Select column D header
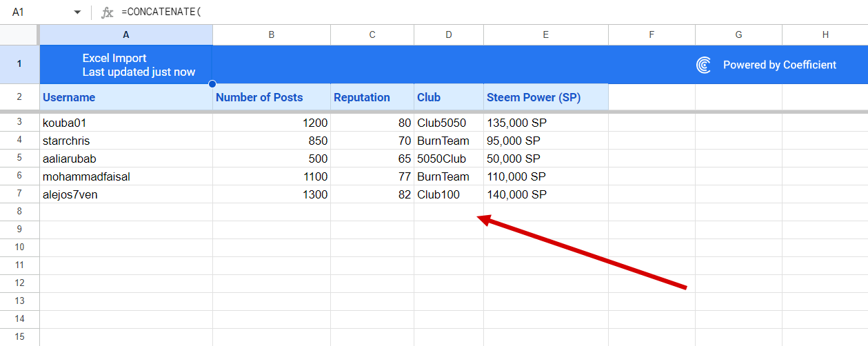Viewport: 868px width, 346px height. [449, 34]
